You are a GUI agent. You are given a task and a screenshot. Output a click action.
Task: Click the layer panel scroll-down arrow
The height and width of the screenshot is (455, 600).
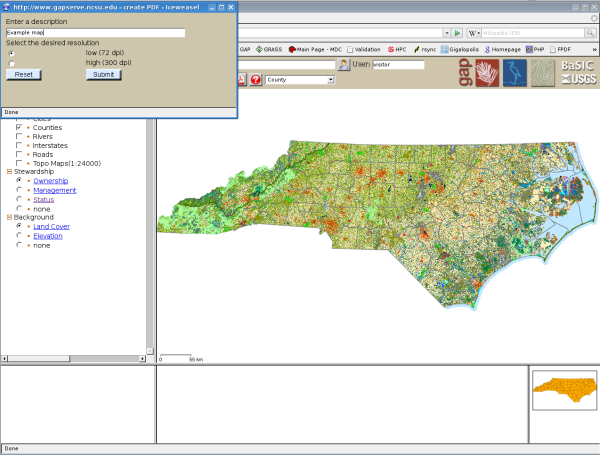150,351
